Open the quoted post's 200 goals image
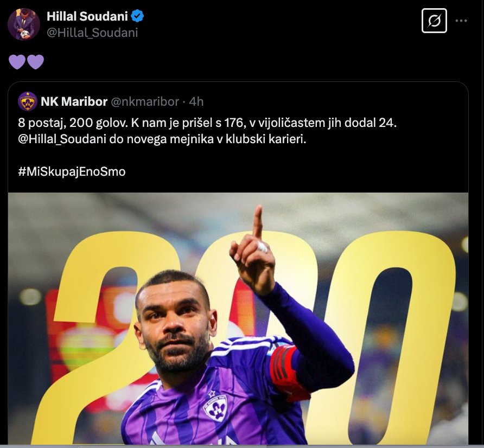484x448 pixels. [238, 318]
